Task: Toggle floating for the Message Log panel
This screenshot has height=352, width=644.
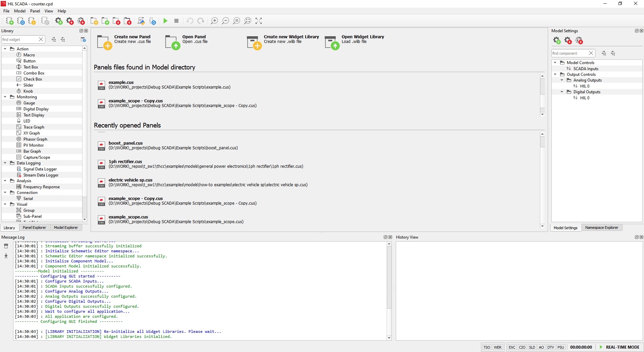Action: [x=385, y=237]
